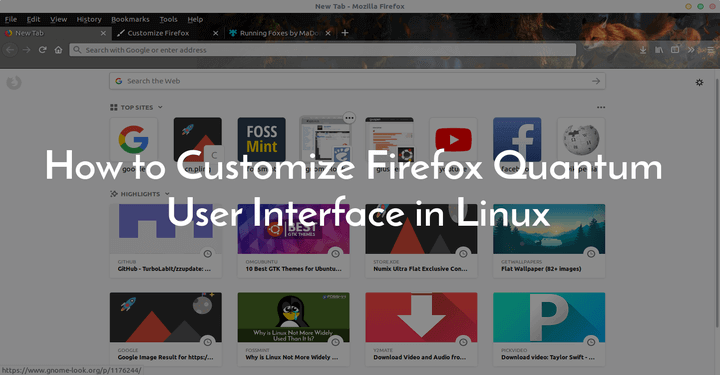This screenshot has width=720, height=375.
Task: Focus the Search the Web box
Action: click(357, 81)
